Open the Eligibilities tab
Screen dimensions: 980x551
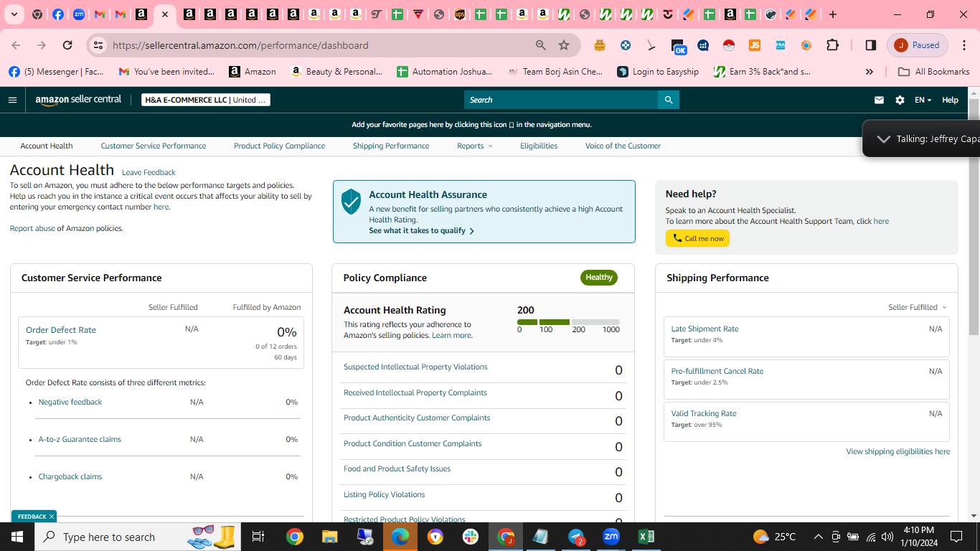coord(539,146)
